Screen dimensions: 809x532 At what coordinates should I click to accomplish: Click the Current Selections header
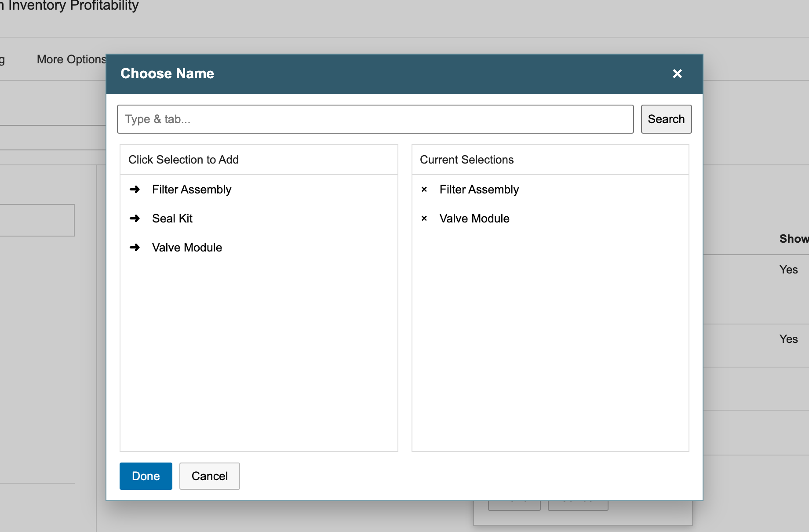click(467, 160)
